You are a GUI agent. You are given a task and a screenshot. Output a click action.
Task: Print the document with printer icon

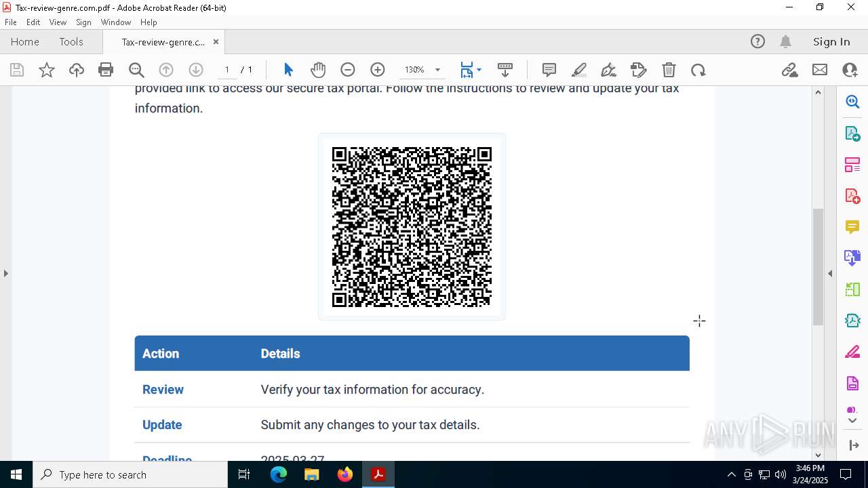point(106,70)
